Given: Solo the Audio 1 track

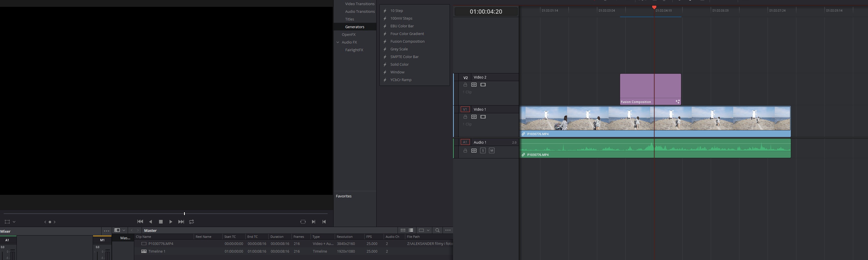Looking at the screenshot, I should 483,150.
